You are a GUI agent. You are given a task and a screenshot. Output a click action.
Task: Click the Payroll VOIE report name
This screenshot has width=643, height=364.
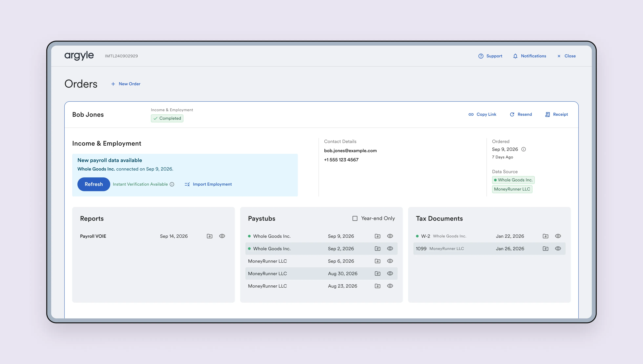pyautogui.click(x=93, y=236)
